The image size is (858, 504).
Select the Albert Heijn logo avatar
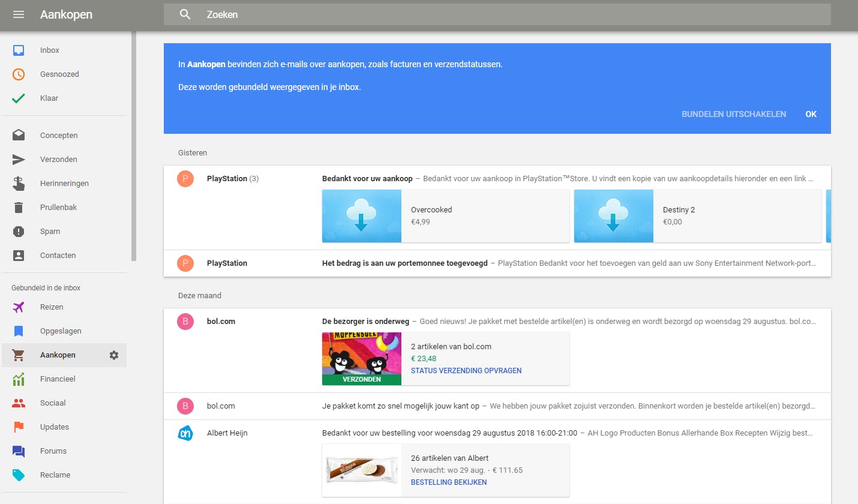(x=185, y=433)
